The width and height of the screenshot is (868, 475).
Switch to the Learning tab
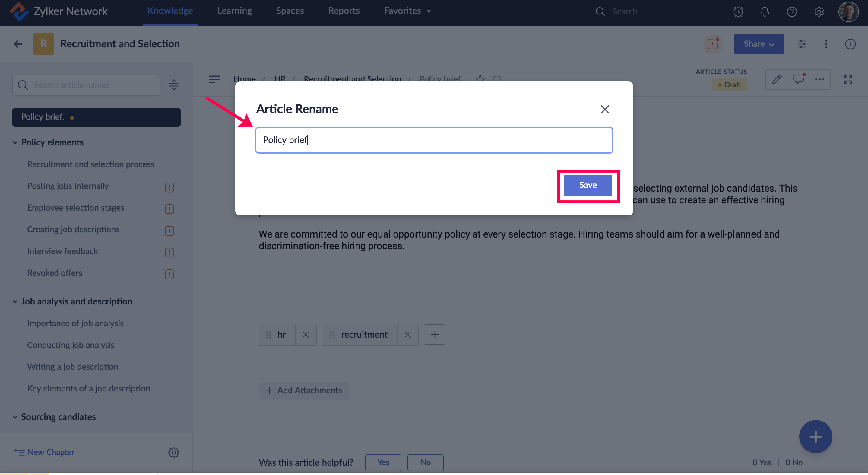click(234, 11)
